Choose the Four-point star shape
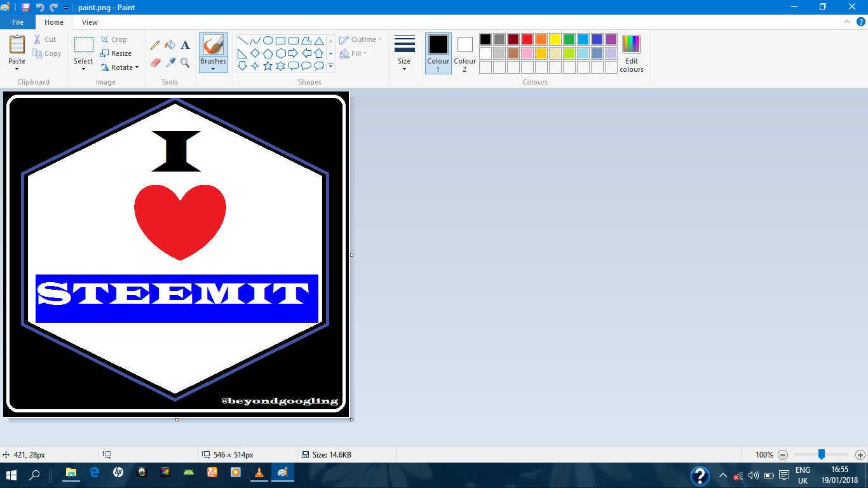 coord(255,66)
